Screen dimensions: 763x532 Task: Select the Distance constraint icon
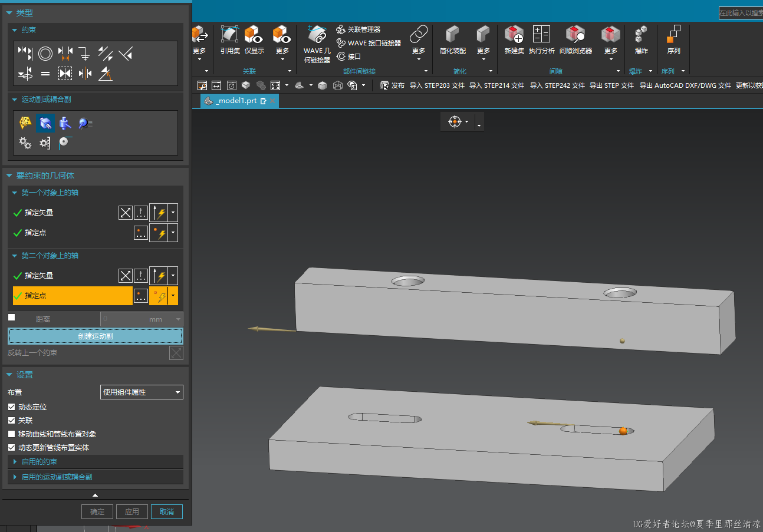[65, 54]
